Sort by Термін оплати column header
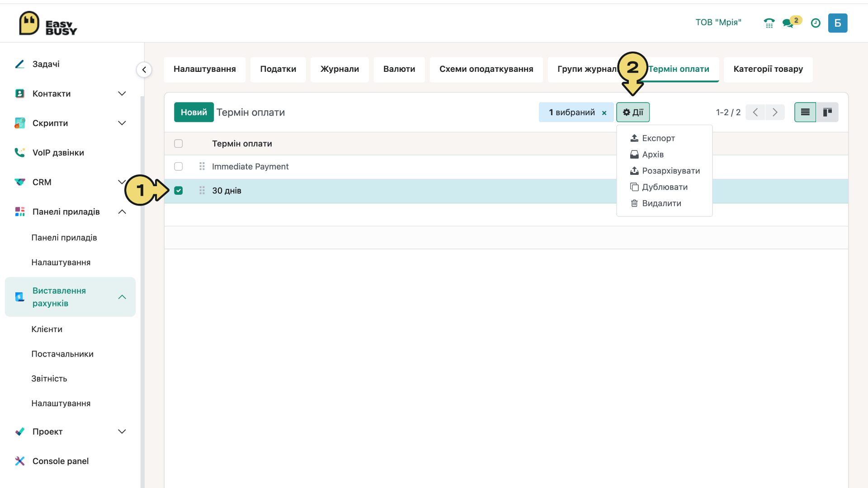Image resolution: width=868 pixels, height=488 pixels. [242, 144]
